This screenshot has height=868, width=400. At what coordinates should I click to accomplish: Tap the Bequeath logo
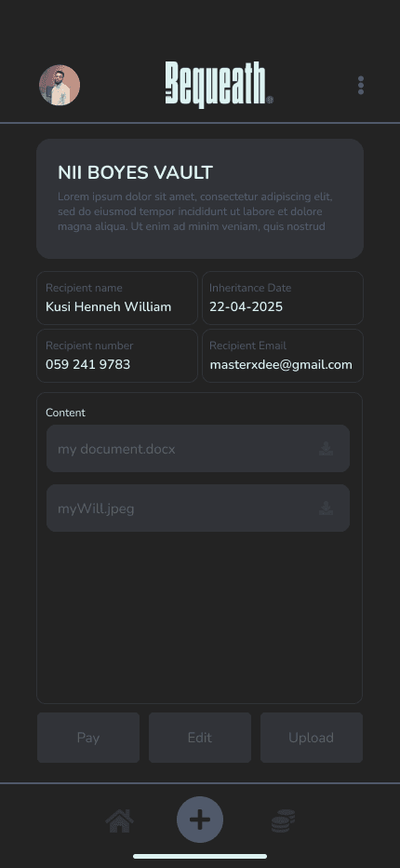coord(219,85)
